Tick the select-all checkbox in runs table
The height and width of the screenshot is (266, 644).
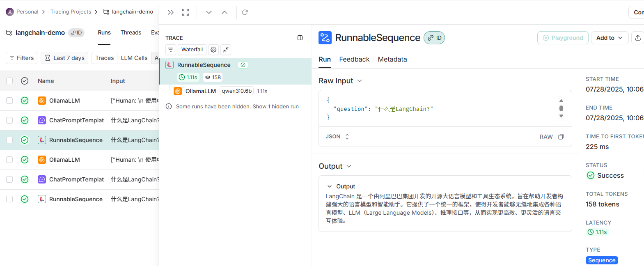[9, 81]
